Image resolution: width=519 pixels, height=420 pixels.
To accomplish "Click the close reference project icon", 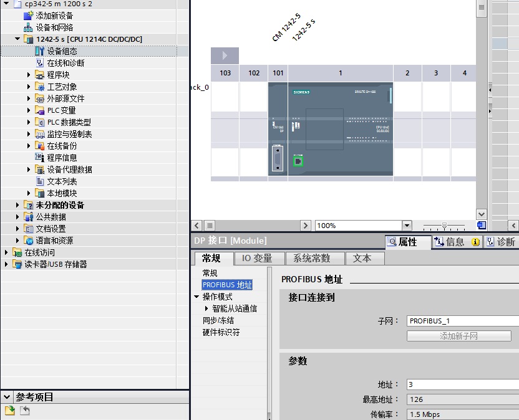I will click(25, 411).
